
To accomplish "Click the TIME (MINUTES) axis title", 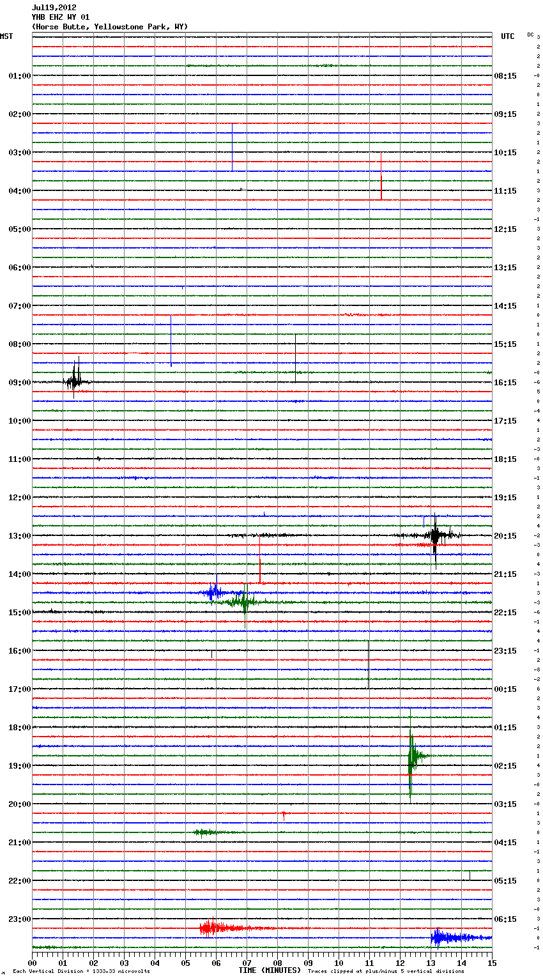I will 270,970.
